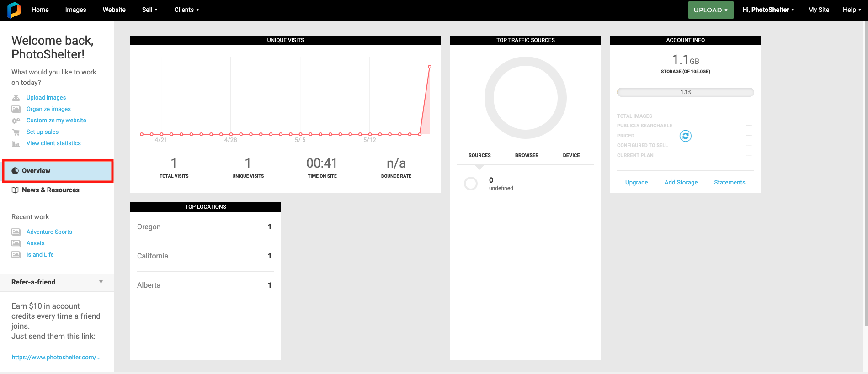Click the Customize my website gears icon
Screen dimensions: 868x374
coord(16,121)
